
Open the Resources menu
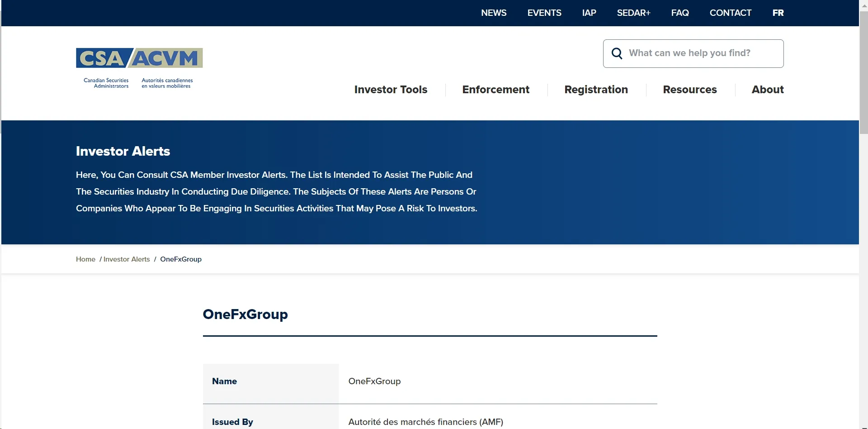click(690, 90)
